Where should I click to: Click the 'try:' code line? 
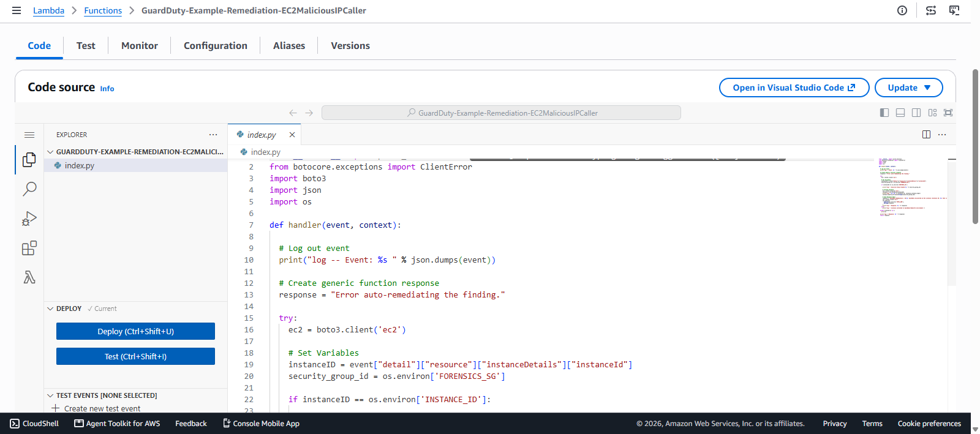coord(288,318)
